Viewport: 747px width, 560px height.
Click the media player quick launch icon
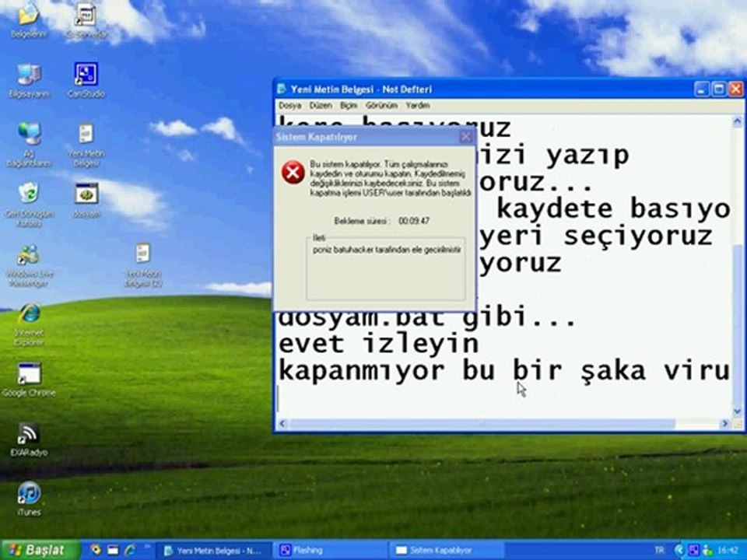pos(96,550)
